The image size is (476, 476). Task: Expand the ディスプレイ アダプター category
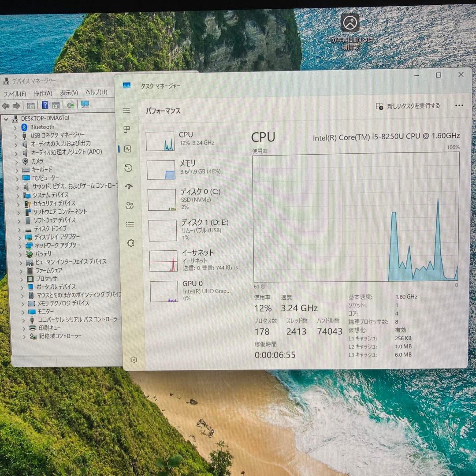pyautogui.click(x=20, y=237)
